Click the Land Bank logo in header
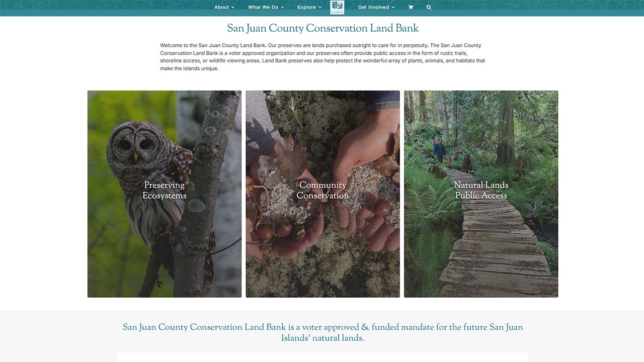This screenshot has height=362, width=644. pyautogui.click(x=337, y=8)
